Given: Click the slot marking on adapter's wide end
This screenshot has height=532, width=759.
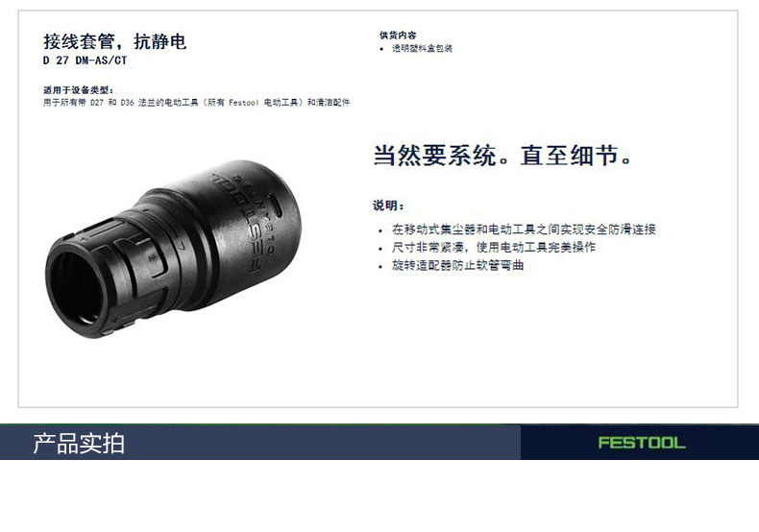Looking at the screenshot, I should (x=277, y=207).
